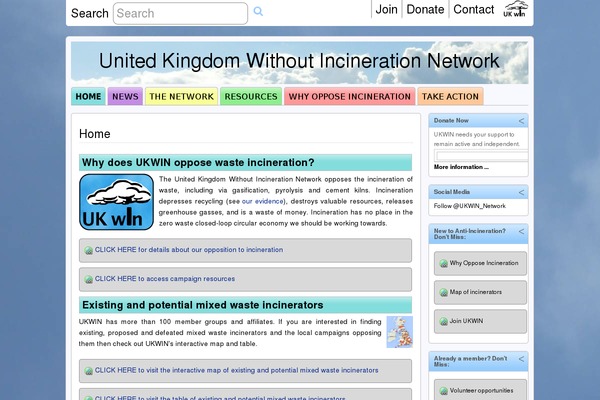This screenshot has height=400, width=600.
Task: Click the magnifier search icon
Action: coord(258,11)
